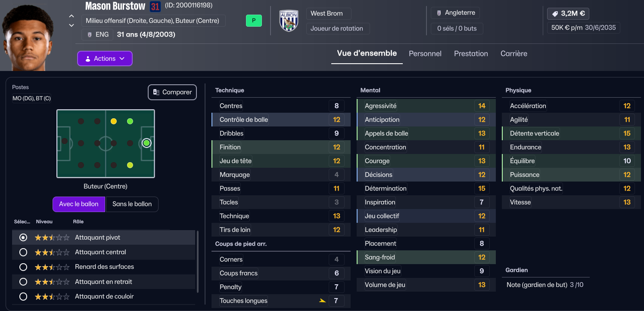Select the yellow right-midfield position dot
This screenshot has width=644, height=311.
(114, 121)
